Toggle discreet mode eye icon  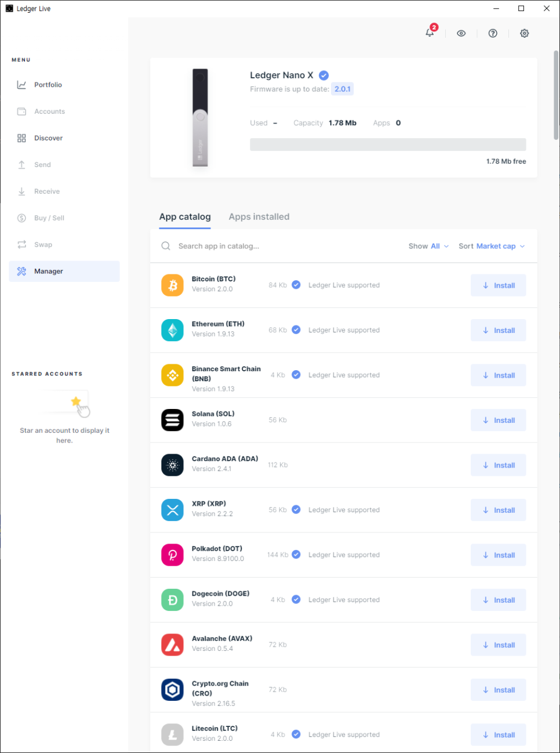(x=461, y=33)
